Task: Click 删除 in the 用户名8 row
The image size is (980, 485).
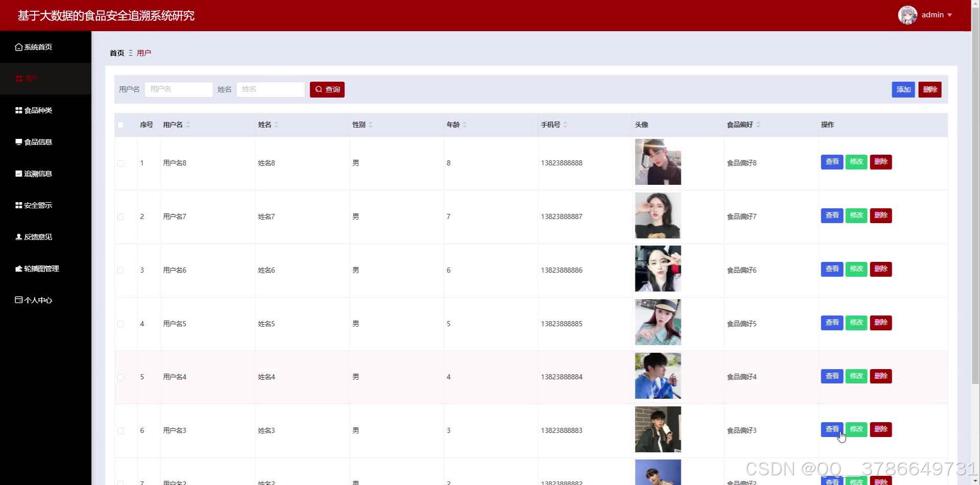Action: pos(881,162)
